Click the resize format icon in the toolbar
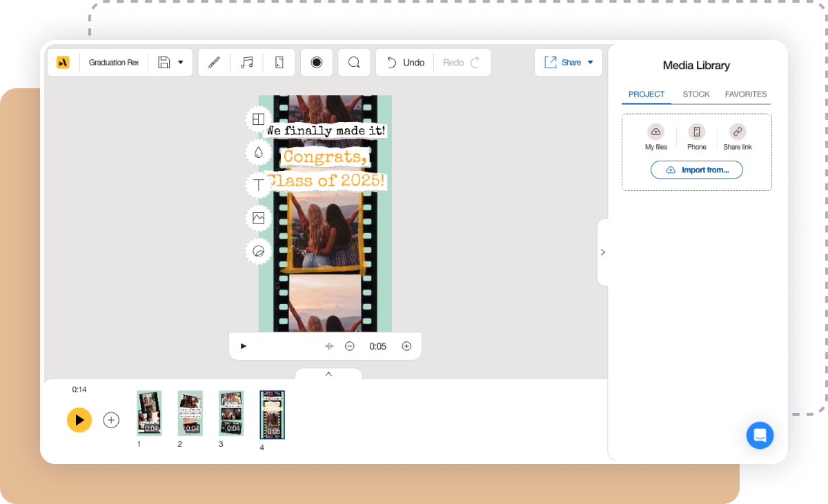 pyautogui.click(x=279, y=62)
